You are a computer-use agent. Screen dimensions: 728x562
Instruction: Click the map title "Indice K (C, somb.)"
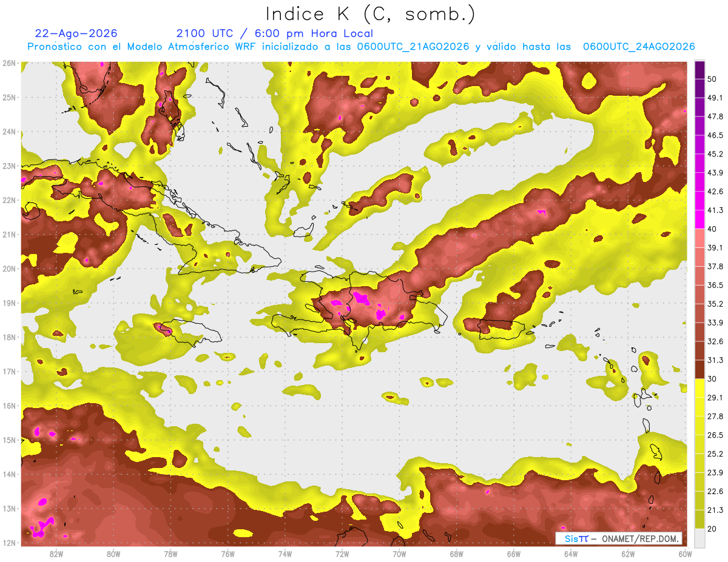pos(371,14)
